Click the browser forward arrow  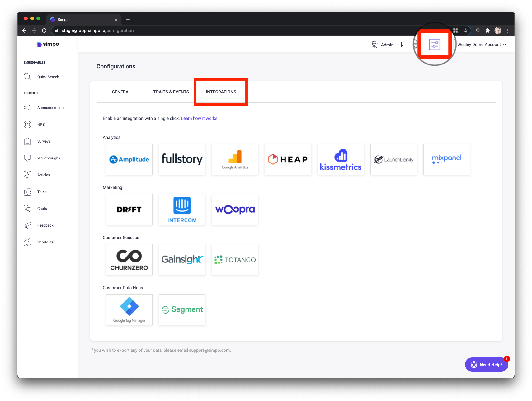click(x=34, y=31)
